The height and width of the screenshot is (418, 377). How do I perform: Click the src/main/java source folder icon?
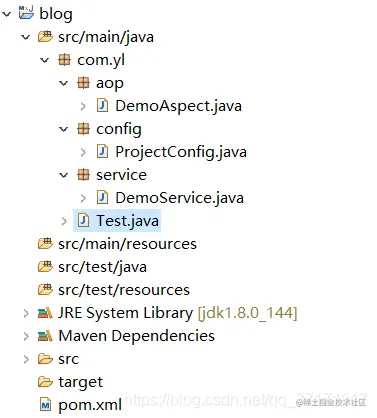(45, 36)
